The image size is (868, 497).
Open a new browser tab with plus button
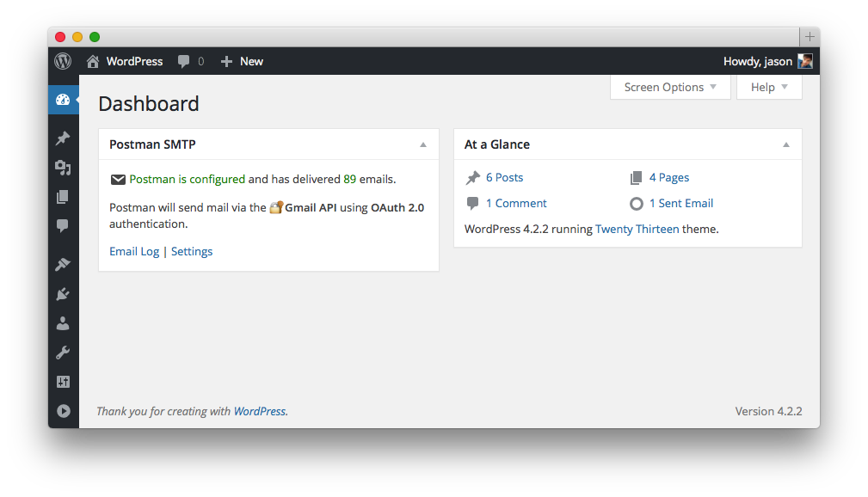coord(810,37)
